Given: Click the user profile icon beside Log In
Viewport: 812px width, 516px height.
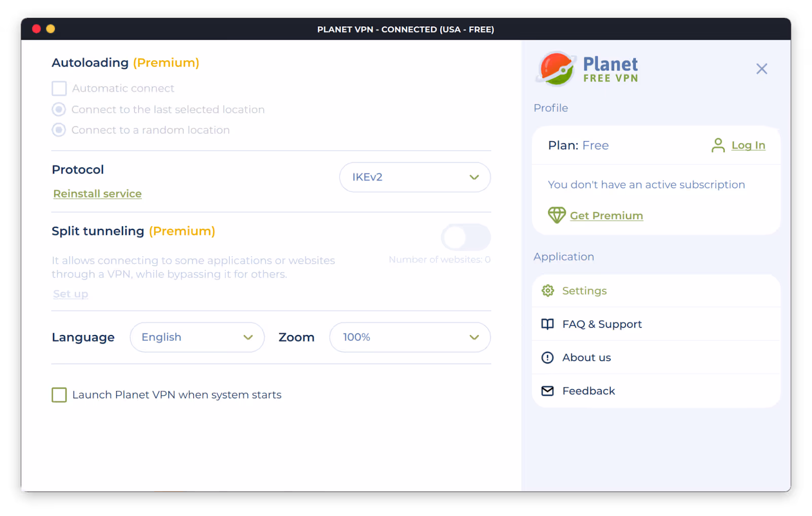Looking at the screenshot, I should [718, 145].
